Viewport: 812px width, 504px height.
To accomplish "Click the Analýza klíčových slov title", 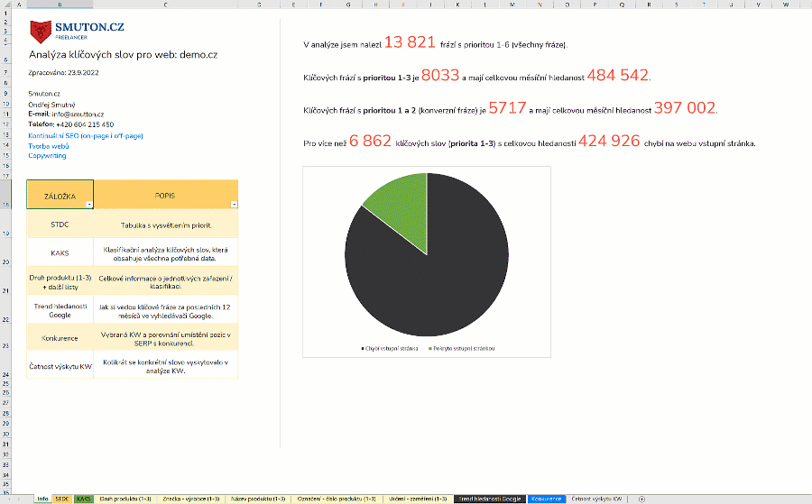I will pyautogui.click(x=124, y=54).
